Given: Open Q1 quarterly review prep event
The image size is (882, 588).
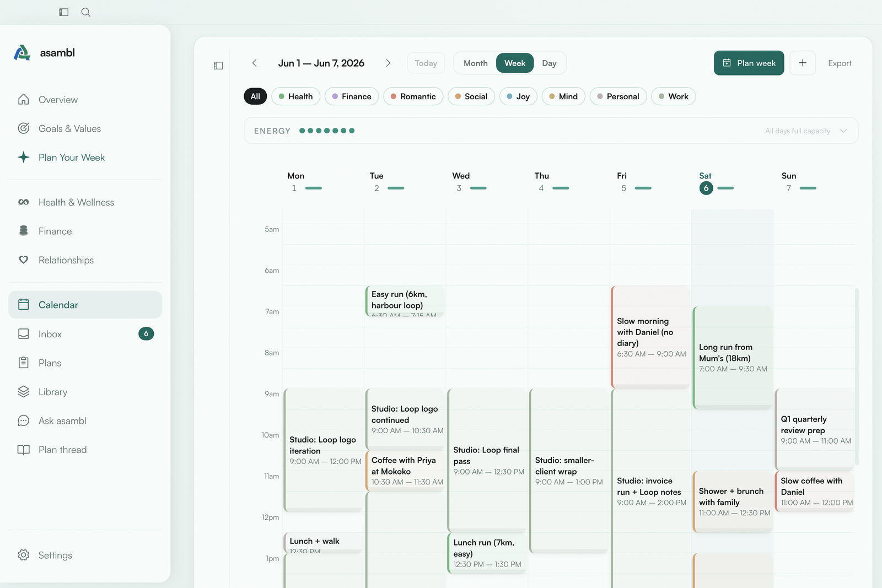Looking at the screenshot, I should pos(815,429).
